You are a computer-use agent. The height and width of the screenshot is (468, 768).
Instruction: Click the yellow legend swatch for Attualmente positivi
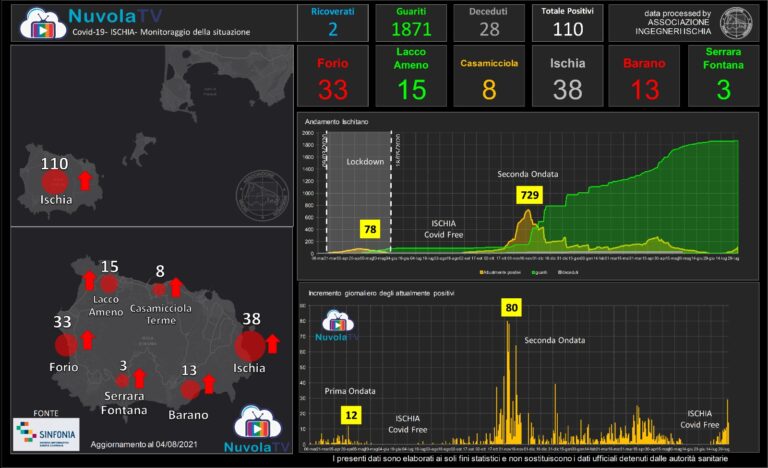click(x=483, y=271)
